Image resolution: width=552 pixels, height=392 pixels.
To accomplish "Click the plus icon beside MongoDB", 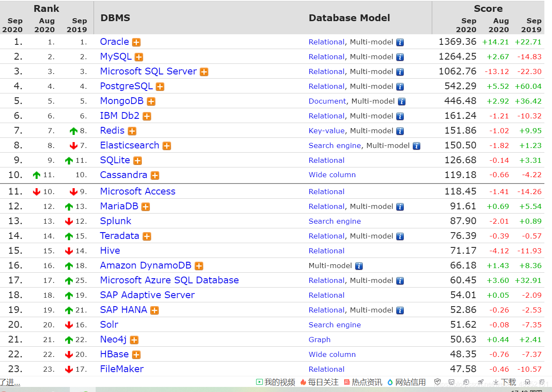I will [x=151, y=101].
